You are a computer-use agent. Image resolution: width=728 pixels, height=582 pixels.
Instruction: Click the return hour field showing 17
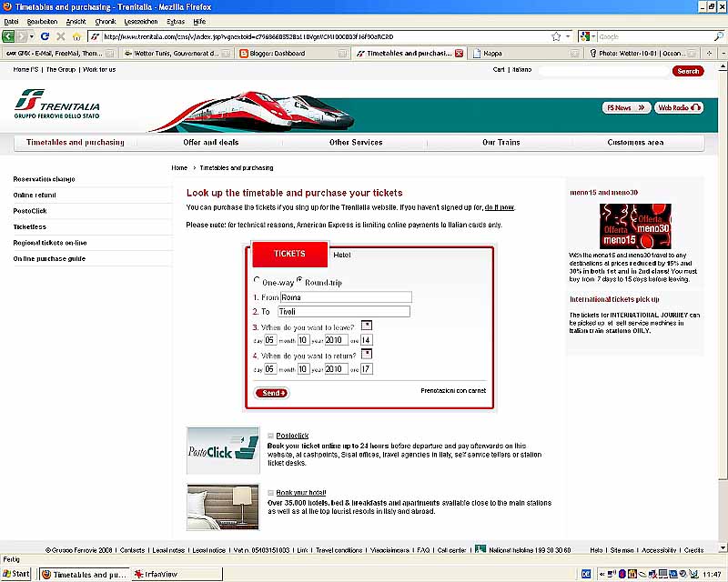click(367, 369)
